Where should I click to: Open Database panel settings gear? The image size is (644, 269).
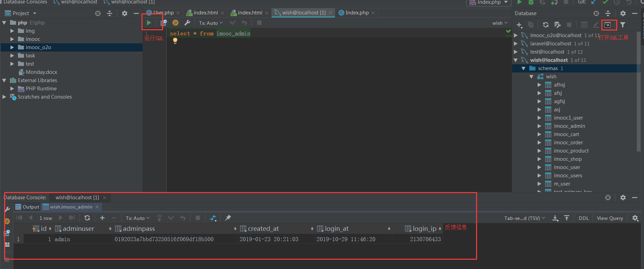[623, 13]
